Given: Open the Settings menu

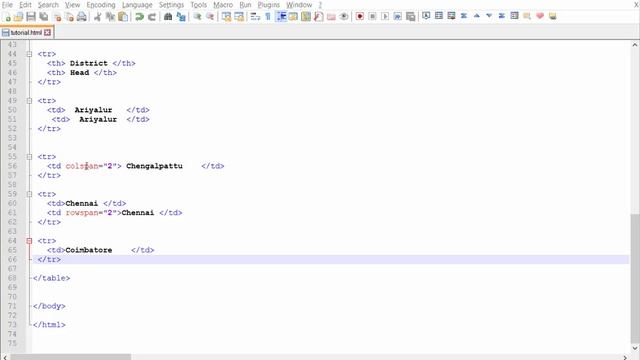Looking at the screenshot, I should [171, 5].
